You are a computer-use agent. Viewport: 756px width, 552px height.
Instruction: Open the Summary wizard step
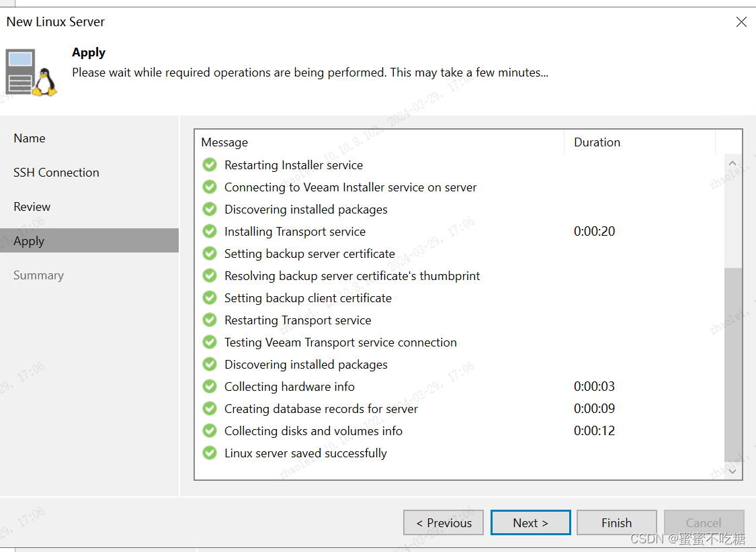pyautogui.click(x=89, y=275)
